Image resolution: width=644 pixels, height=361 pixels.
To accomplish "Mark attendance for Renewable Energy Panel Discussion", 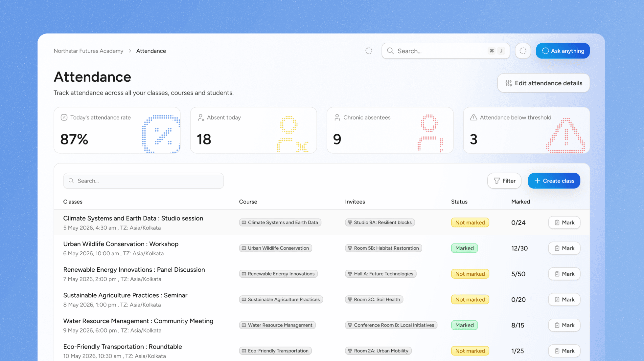I will pyautogui.click(x=564, y=274).
